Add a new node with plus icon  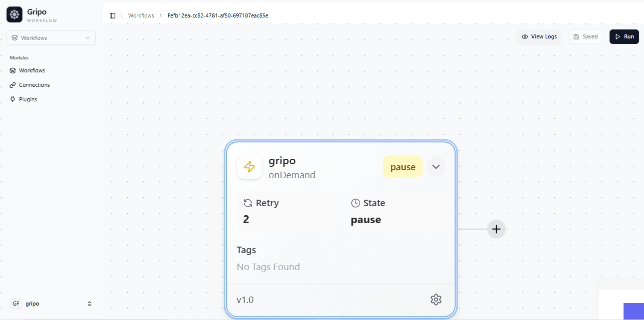click(x=496, y=229)
